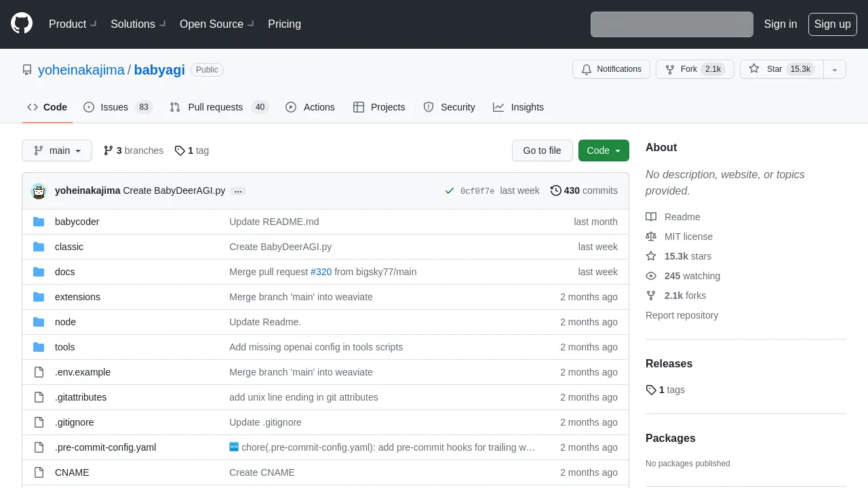The width and height of the screenshot is (868, 488).
Task: Expand the commit message ellipsis button
Action: [238, 191]
